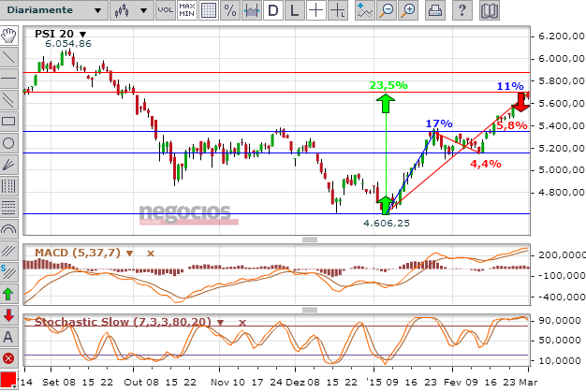Select the green up arrow marker tool

pyautogui.click(x=9, y=294)
